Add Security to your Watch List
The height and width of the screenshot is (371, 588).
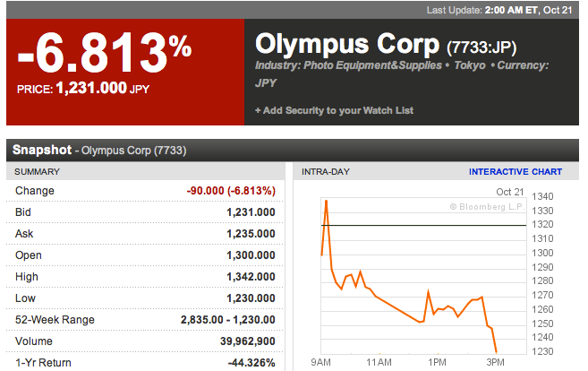[334, 110]
